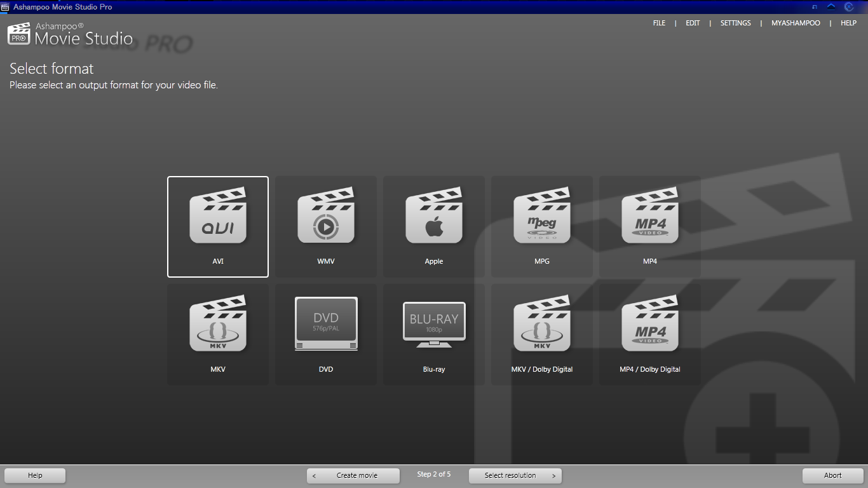Click the 'MP4 / Dolby Digital' label
Image resolution: width=868 pixels, height=488 pixels.
pos(650,369)
